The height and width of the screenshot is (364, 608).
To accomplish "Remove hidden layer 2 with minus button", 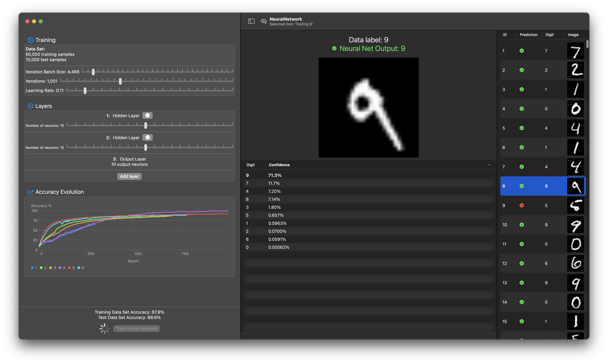I will pyautogui.click(x=148, y=138).
